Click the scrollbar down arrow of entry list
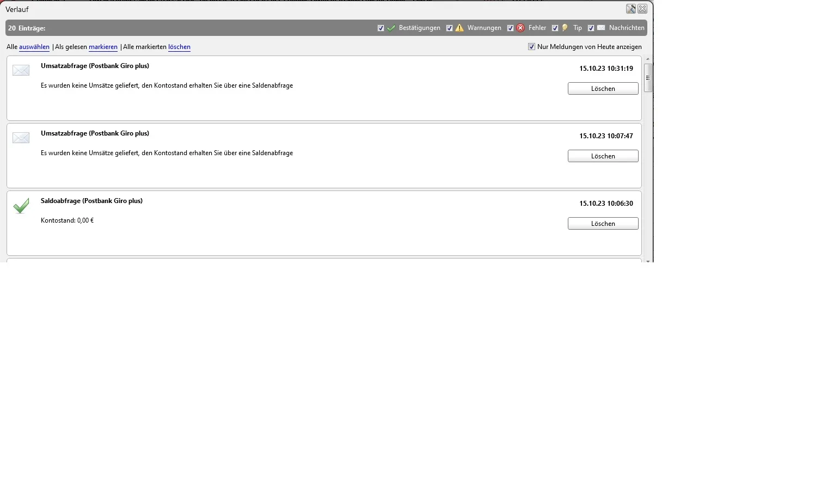This screenshot has width=815, height=504. [648, 261]
